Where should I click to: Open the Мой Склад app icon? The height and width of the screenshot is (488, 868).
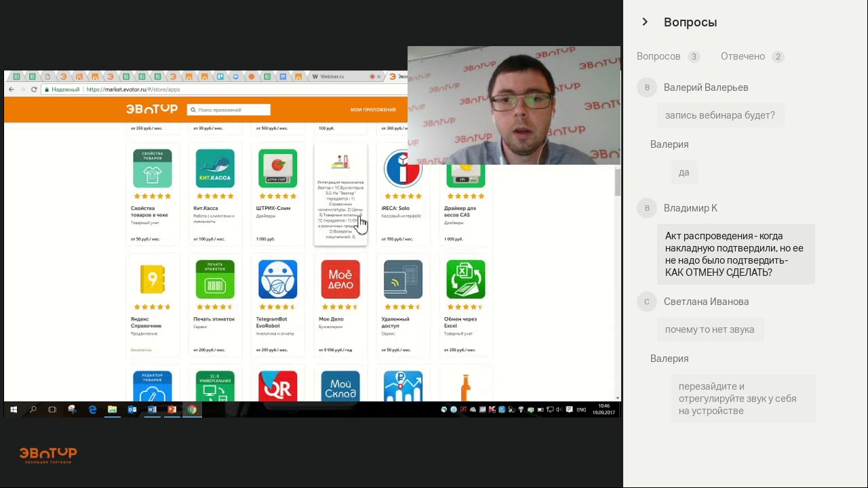[340, 386]
